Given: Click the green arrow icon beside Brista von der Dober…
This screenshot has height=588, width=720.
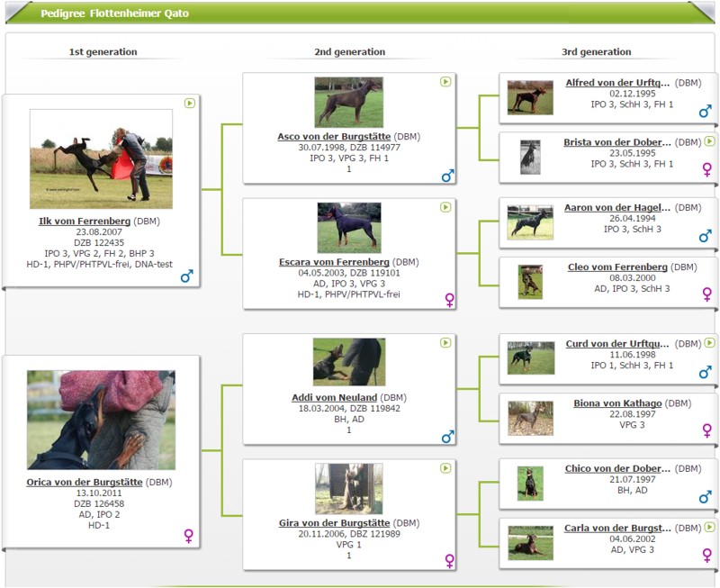Looking at the screenshot, I should pos(710,141).
